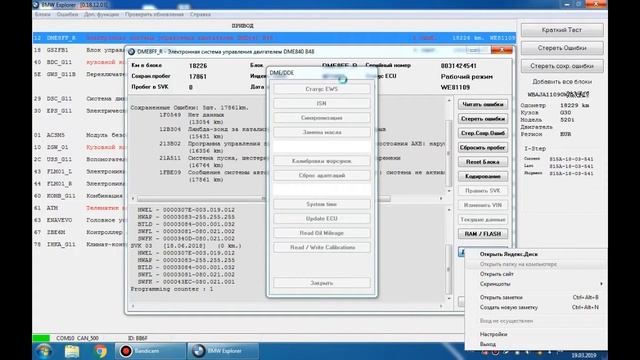Click error code 12B304 line
Screen dimensions: 640x360
[x=213, y=129]
